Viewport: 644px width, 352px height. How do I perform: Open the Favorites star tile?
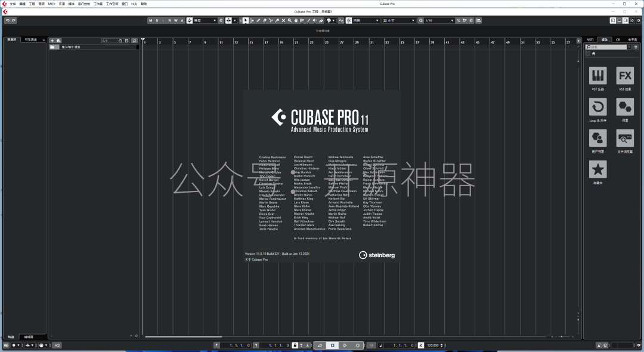(x=597, y=169)
